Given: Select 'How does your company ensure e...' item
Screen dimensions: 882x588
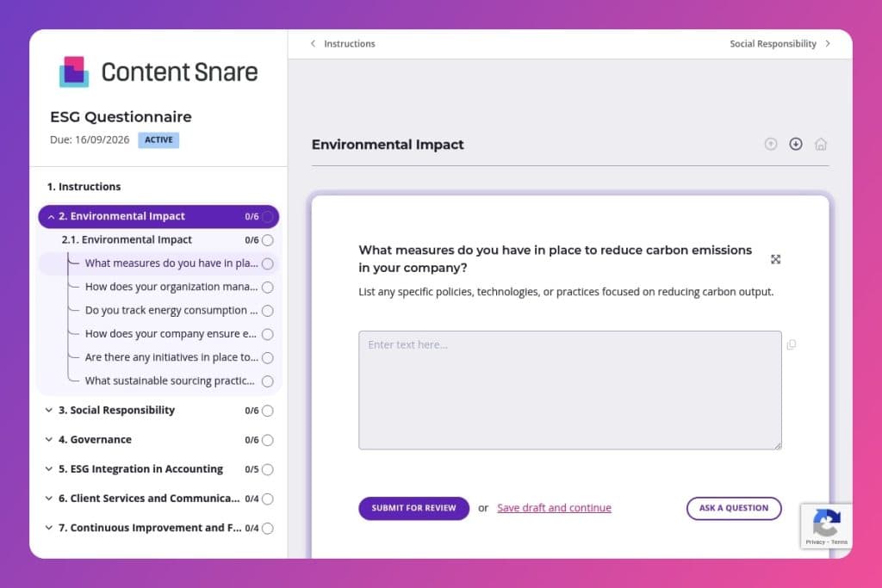Looking at the screenshot, I should pyautogui.click(x=171, y=335).
